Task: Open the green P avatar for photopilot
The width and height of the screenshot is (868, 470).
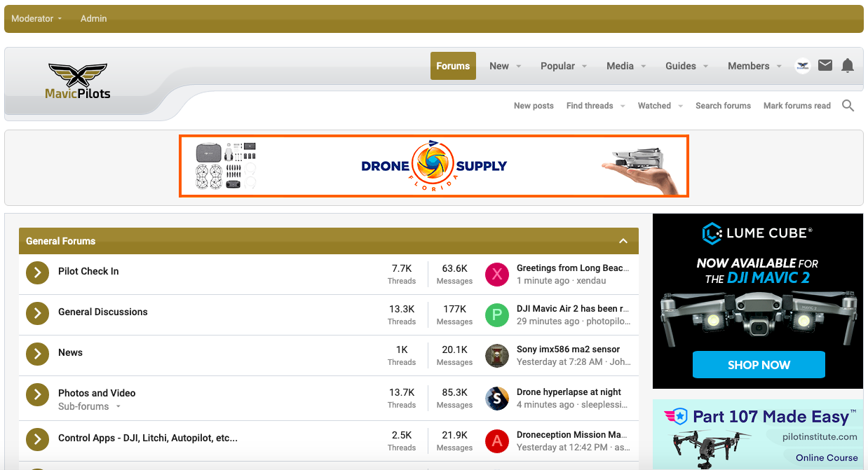Action: click(497, 315)
